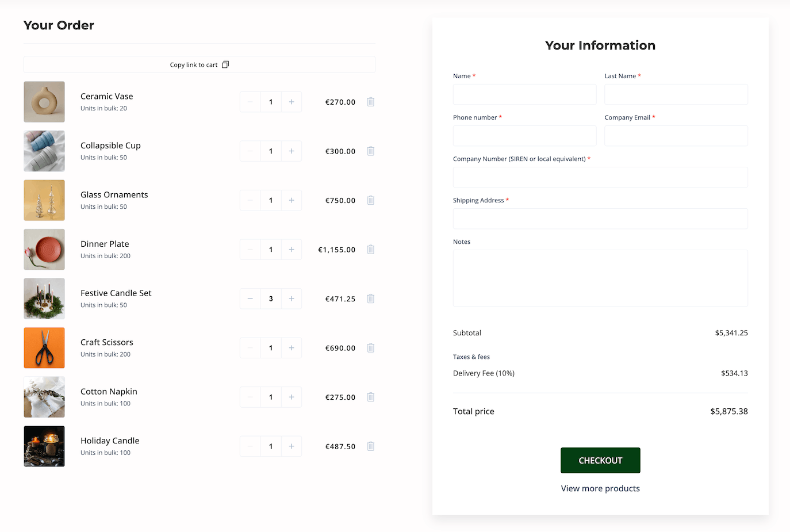Increase Holiday Candle quantity
Viewport: 790px width, 532px height.
[292, 446]
